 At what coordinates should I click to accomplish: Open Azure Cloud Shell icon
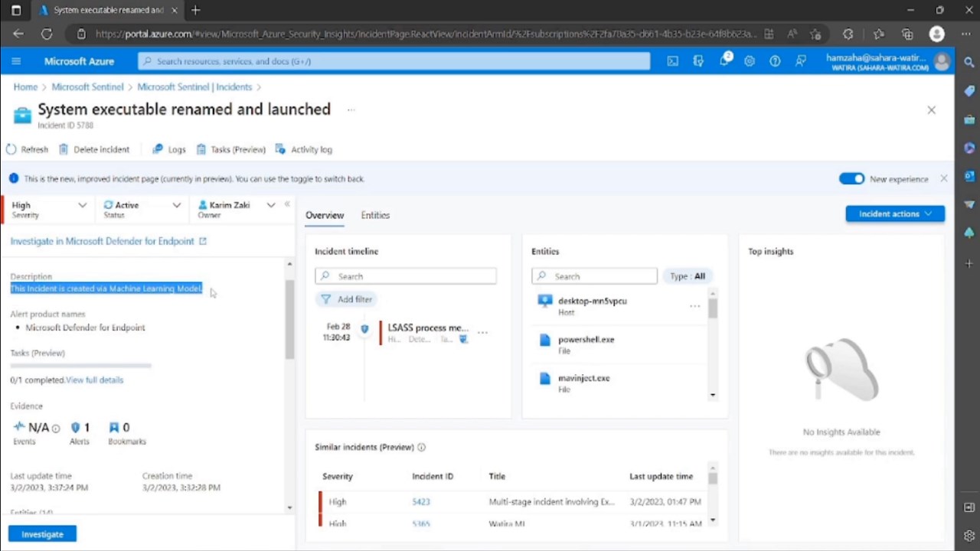click(672, 61)
